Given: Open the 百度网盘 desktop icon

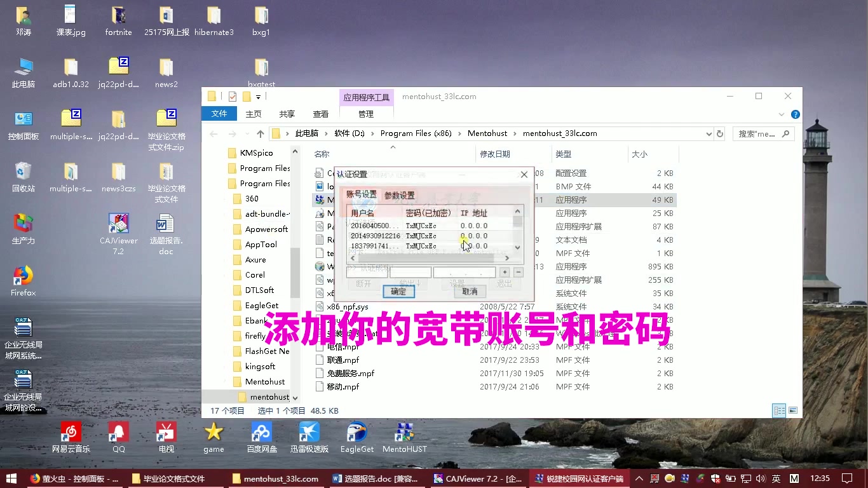Looking at the screenshot, I should tap(262, 437).
